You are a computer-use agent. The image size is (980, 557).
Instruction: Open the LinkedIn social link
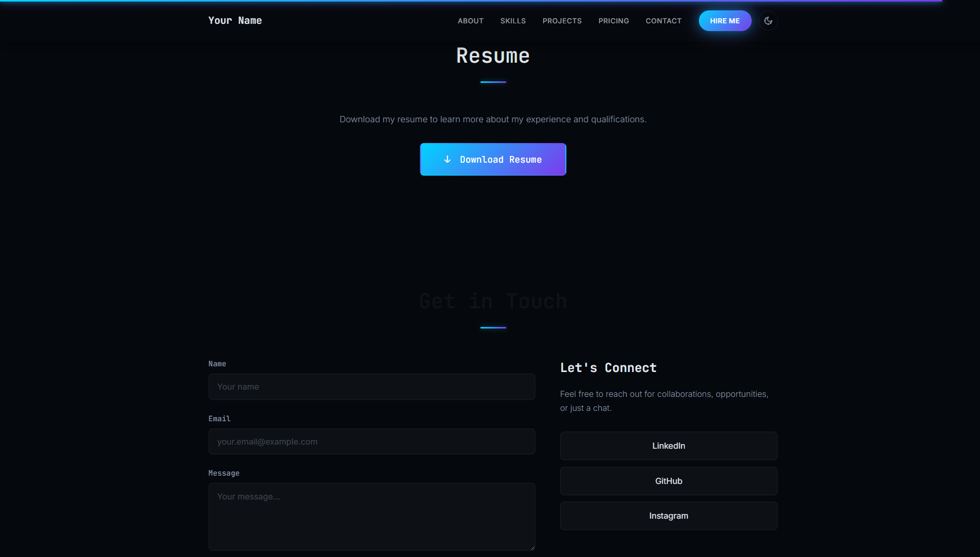668,446
